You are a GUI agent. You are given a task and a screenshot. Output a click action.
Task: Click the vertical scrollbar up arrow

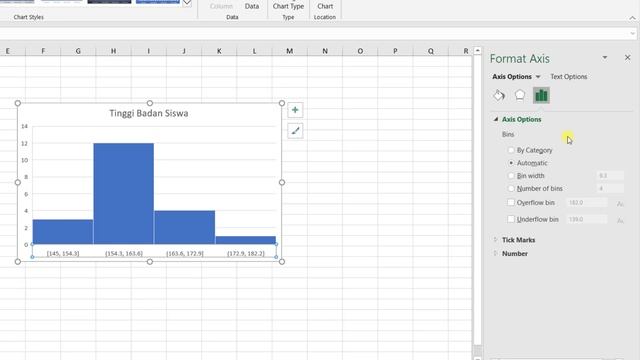(x=478, y=51)
